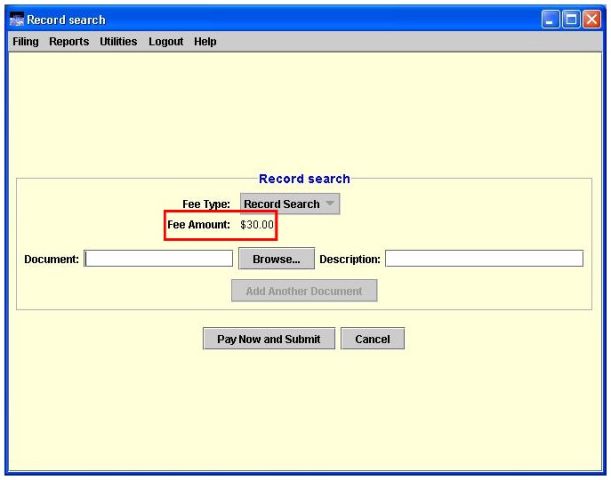Click Pay Now and Submit
The width and height of the screenshot is (611, 480).
coord(269,339)
